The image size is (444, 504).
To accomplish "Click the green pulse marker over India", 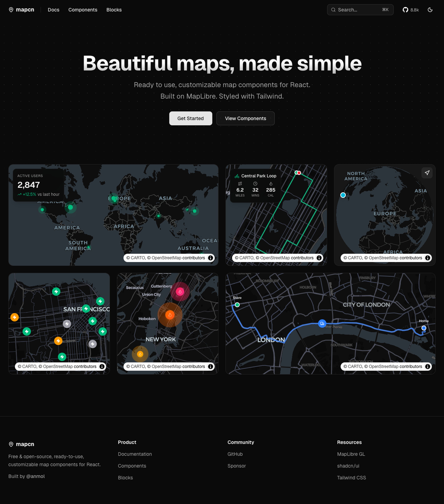I will pos(158,216).
